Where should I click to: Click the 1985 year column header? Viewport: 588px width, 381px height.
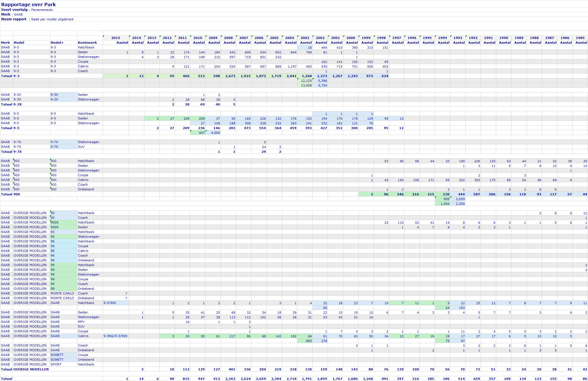click(x=580, y=38)
